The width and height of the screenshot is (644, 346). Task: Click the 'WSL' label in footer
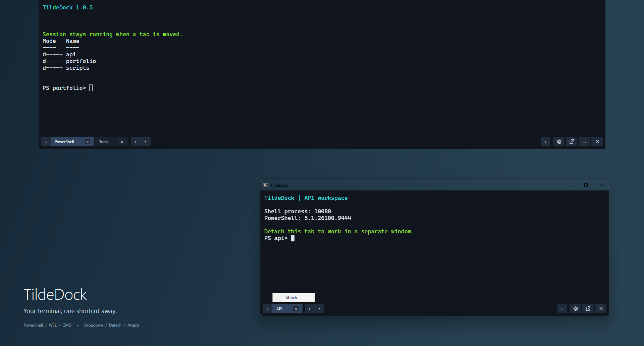pos(53,325)
